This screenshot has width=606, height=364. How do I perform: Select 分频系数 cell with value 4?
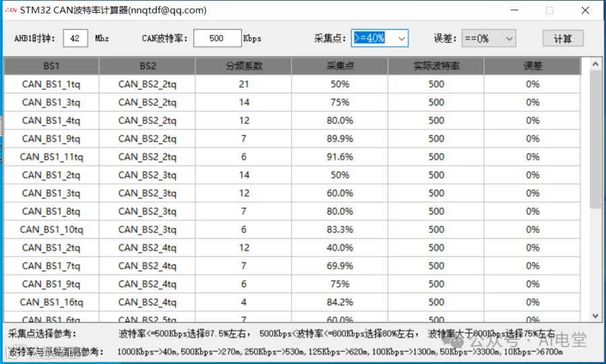244,302
